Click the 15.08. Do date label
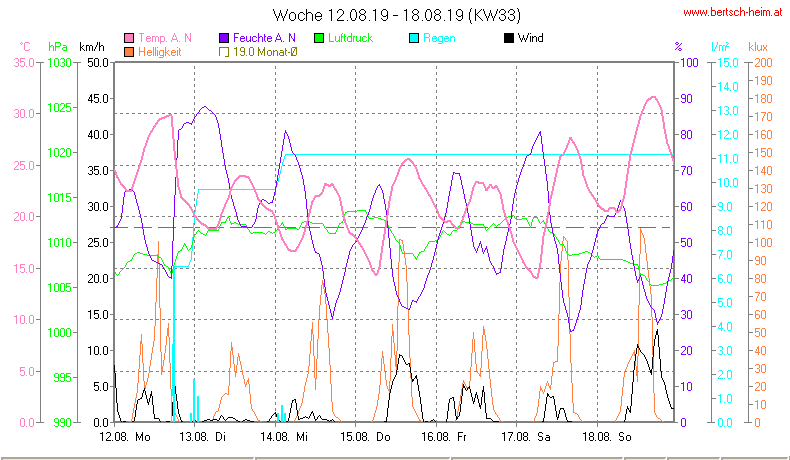The width and height of the screenshot is (790, 460). pyautogui.click(x=365, y=437)
